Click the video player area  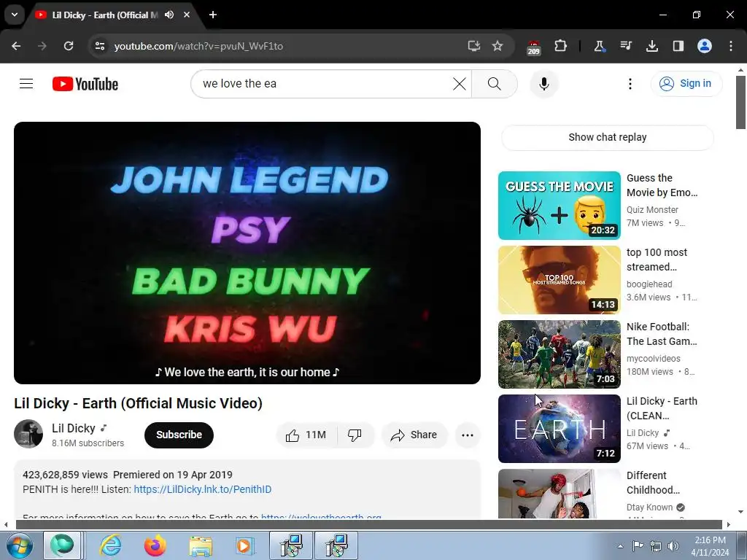tap(247, 253)
